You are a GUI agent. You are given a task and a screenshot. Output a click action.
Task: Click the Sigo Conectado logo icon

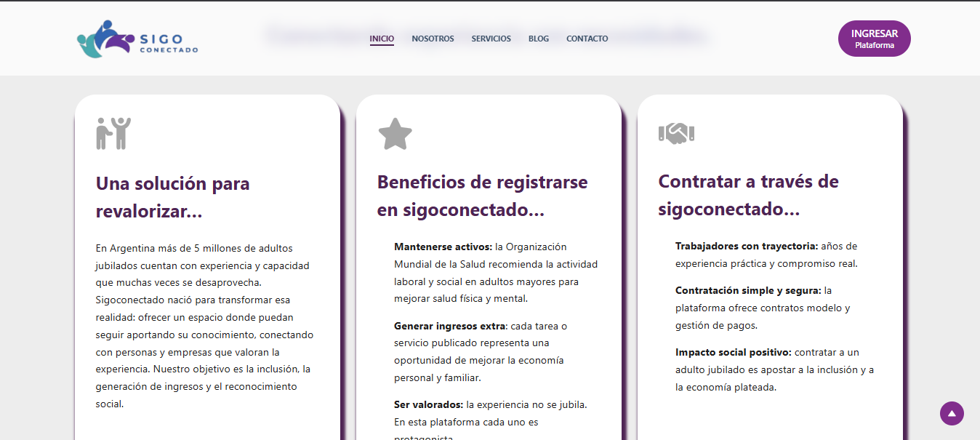coord(103,38)
